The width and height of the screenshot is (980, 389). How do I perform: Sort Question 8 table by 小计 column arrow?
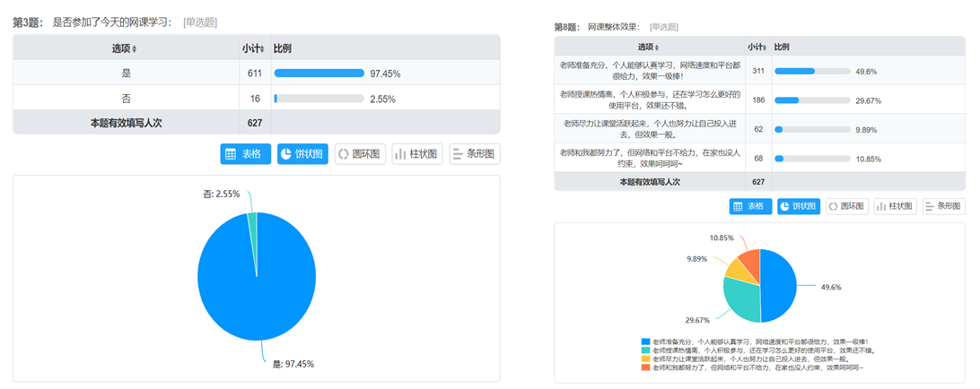pyautogui.click(x=766, y=48)
